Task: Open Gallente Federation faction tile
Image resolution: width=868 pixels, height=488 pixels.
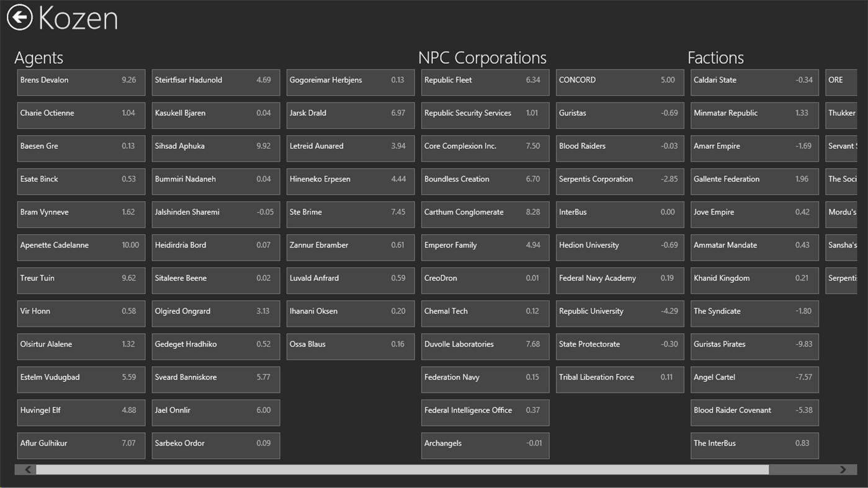Action: coord(754,181)
